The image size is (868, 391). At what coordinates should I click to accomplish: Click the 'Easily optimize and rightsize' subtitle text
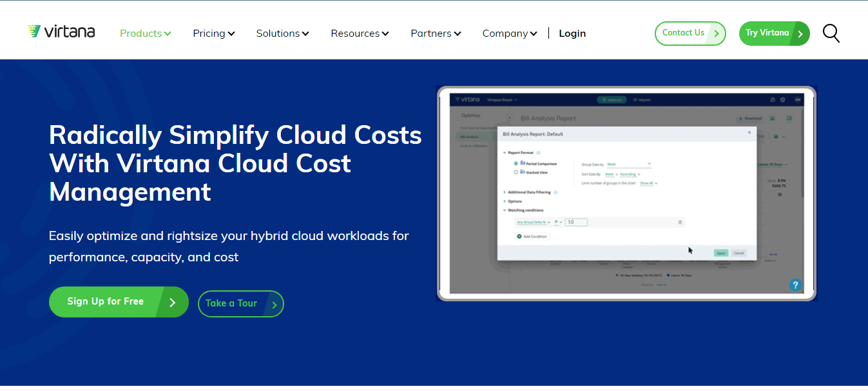[x=229, y=246]
